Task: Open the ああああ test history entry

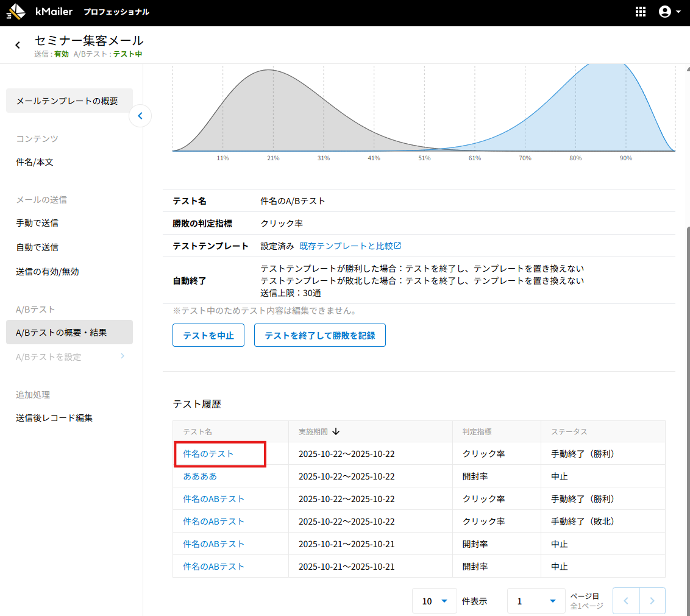Action: click(200, 476)
